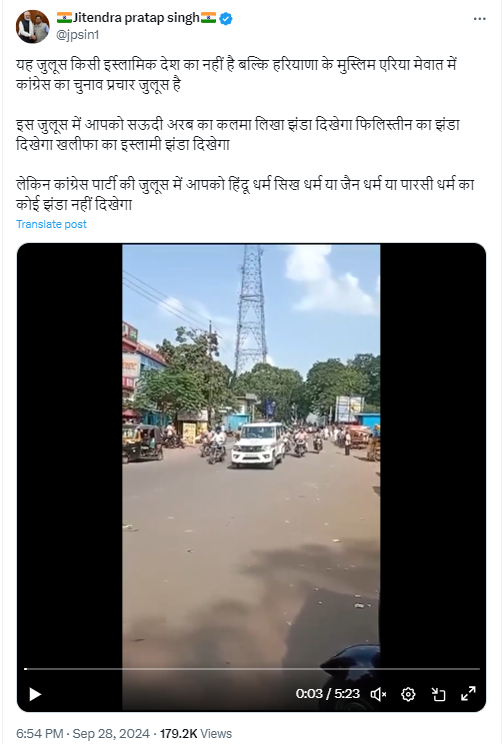Click the Jitendra pratap singh display name
The image size is (504, 744).
136,18
